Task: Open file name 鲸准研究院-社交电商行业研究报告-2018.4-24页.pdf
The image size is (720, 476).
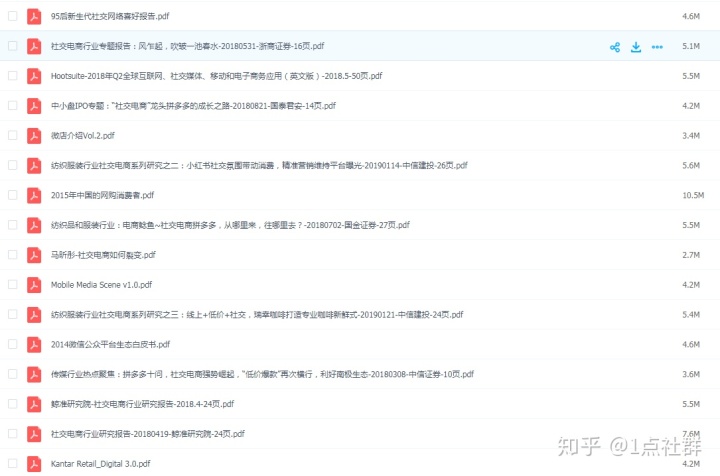Action: point(142,404)
